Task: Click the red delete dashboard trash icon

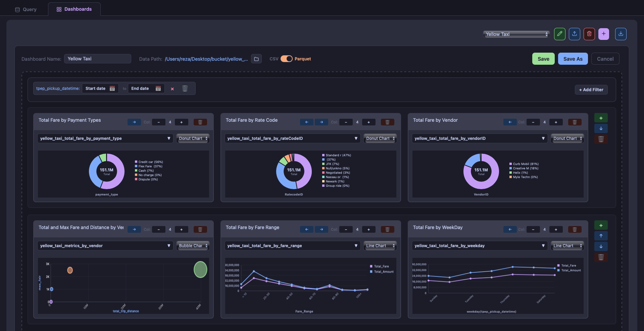Action: (x=589, y=34)
